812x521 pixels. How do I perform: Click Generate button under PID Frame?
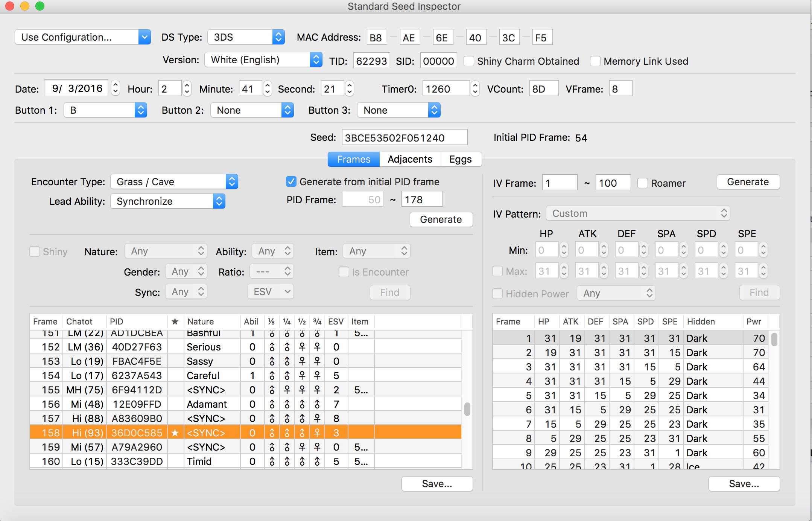pyautogui.click(x=441, y=219)
